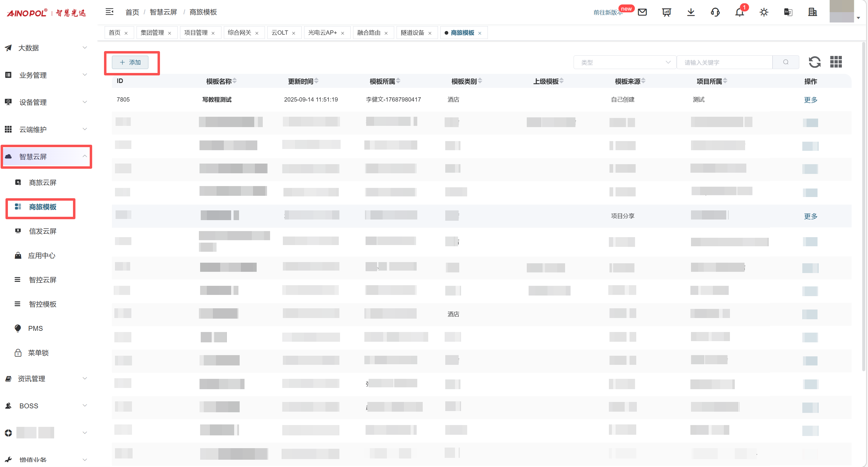
Task: Switch to the 项目管理 tab
Action: [196, 33]
